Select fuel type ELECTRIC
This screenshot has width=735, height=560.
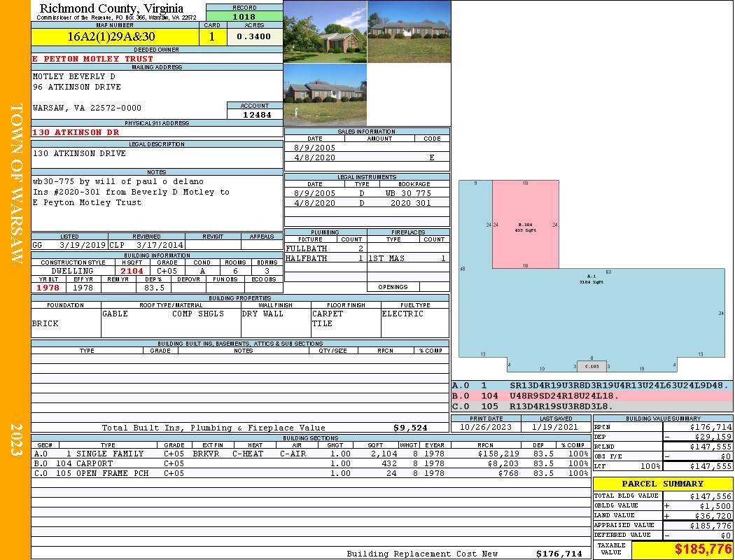click(x=402, y=314)
